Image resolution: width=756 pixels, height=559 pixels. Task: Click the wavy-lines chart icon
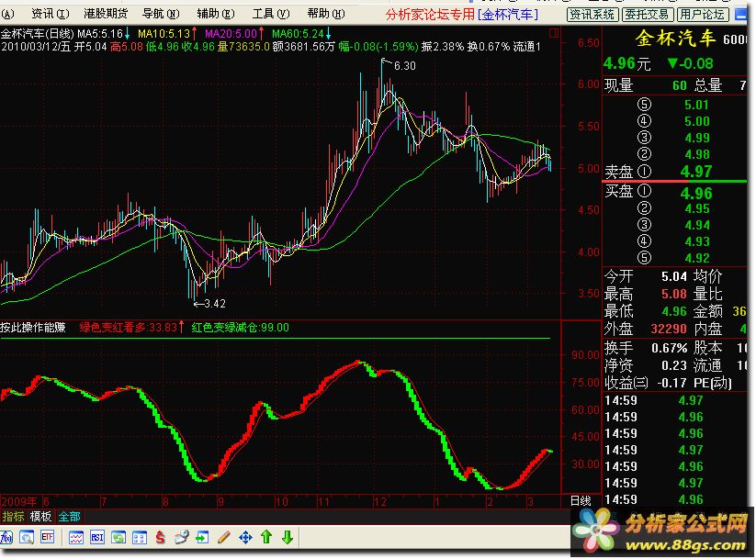(x=76, y=538)
